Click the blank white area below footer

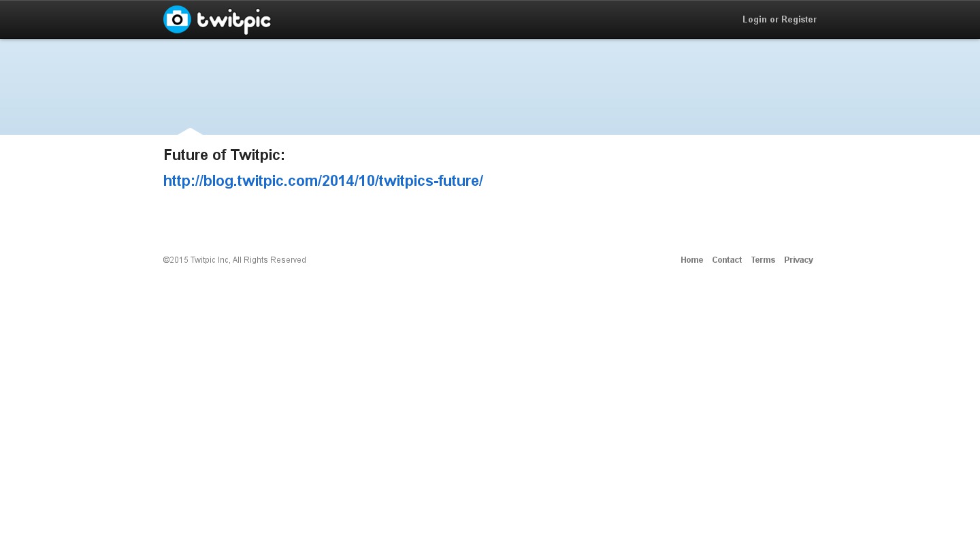click(490, 408)
